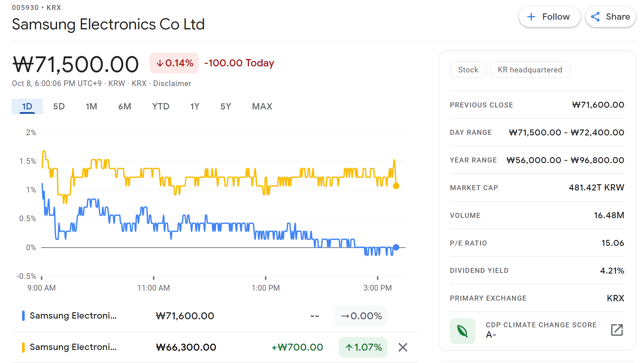Viewport: 644px width, 363px height.
Task: Click the PRIMARY EXCHANGE value KRX
Action: point(616,298)
